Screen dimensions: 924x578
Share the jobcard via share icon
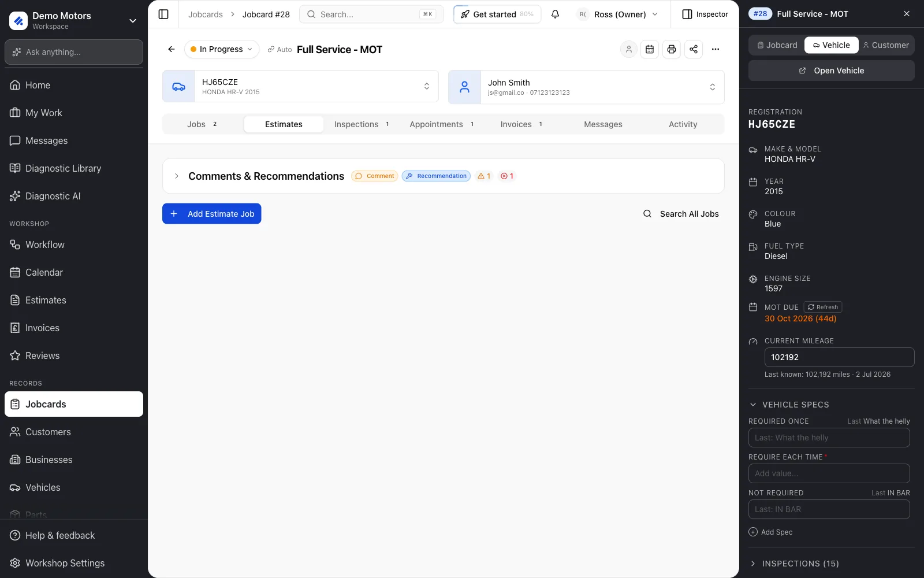point(694,49)
